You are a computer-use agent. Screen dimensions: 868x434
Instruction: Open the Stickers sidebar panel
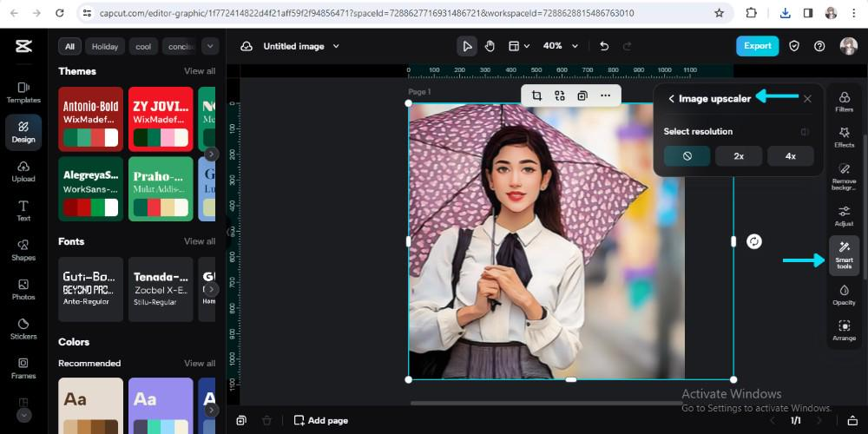[x=23, y=329]
